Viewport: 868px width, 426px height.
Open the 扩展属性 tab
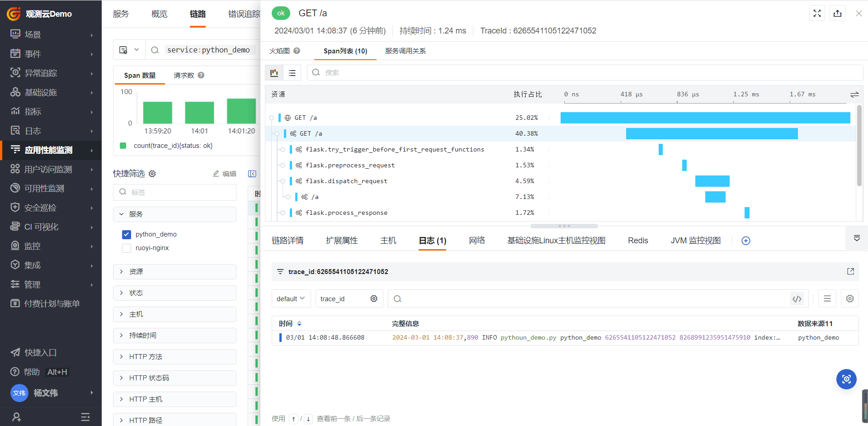(x=342, y=241)
